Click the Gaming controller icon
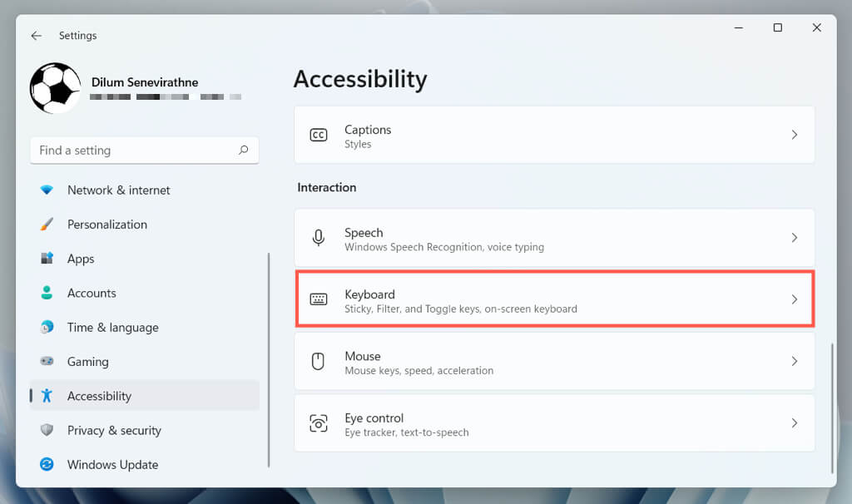Screen dimensions: 852x504 coord(47,362)
